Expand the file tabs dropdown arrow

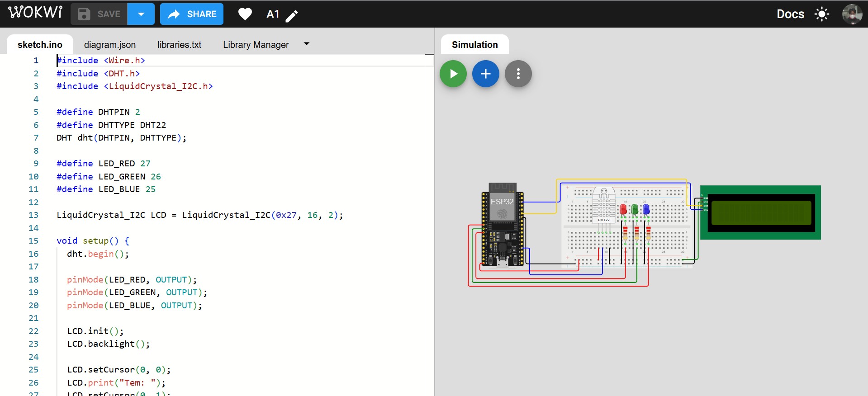(306, 44)
